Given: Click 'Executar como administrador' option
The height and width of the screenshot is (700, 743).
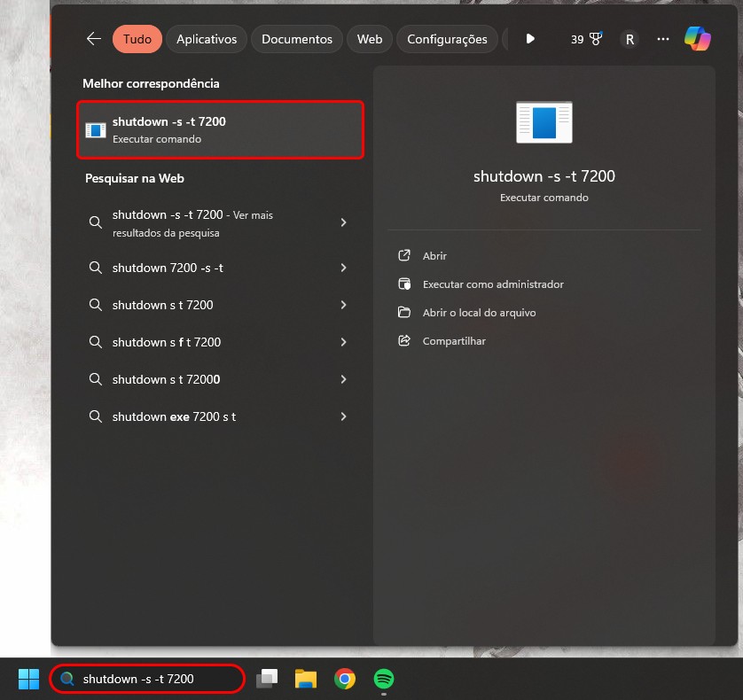Looking at the screenshot, I should coord(493,284).
